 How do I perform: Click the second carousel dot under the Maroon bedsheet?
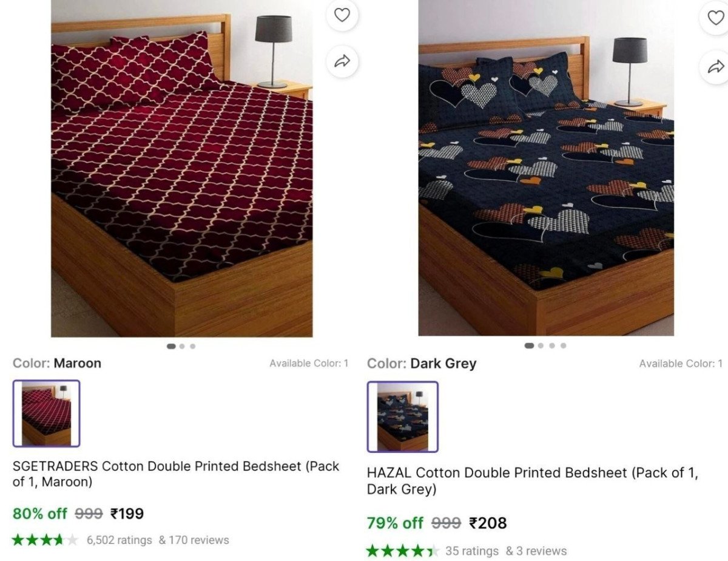coord(181,345)
